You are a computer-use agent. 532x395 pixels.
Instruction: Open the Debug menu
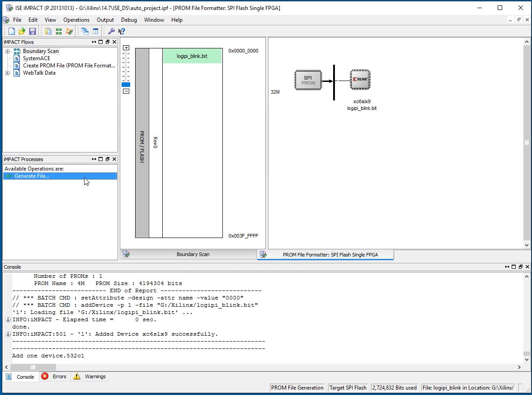coord(129,20)
